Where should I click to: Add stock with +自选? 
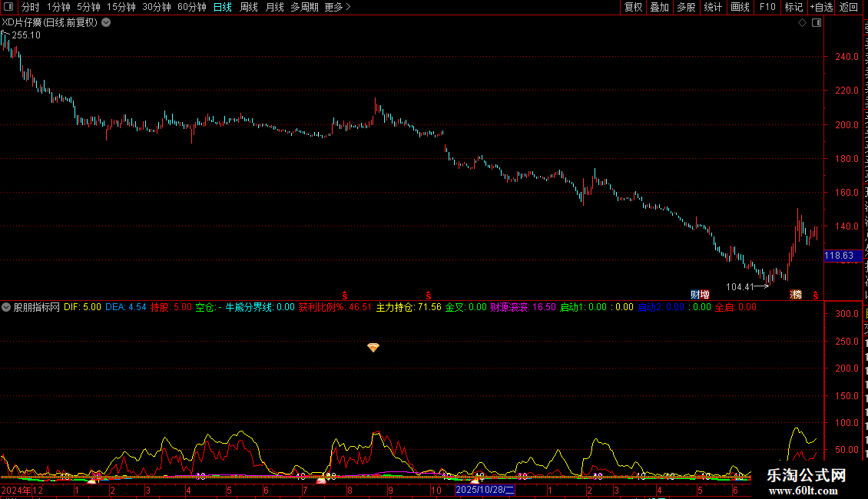(x=821, y=7)
